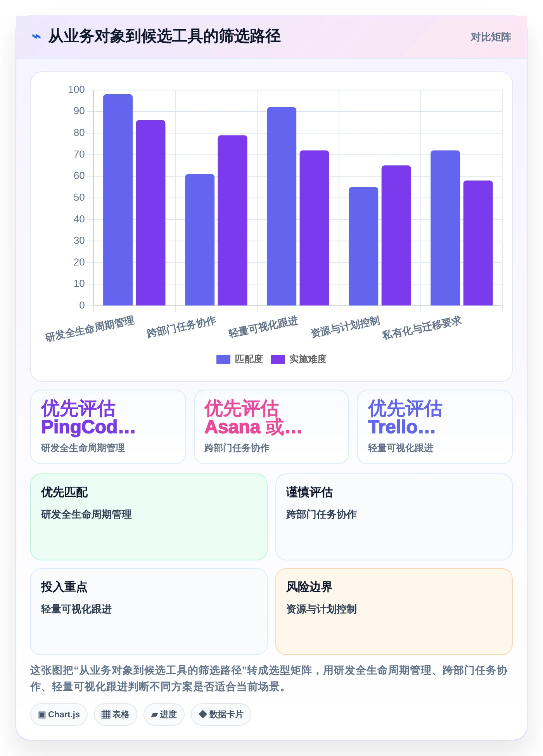Open the 优先评估 Trello... card
Viewport: 543px width, 756px height.
coord(435,427)
